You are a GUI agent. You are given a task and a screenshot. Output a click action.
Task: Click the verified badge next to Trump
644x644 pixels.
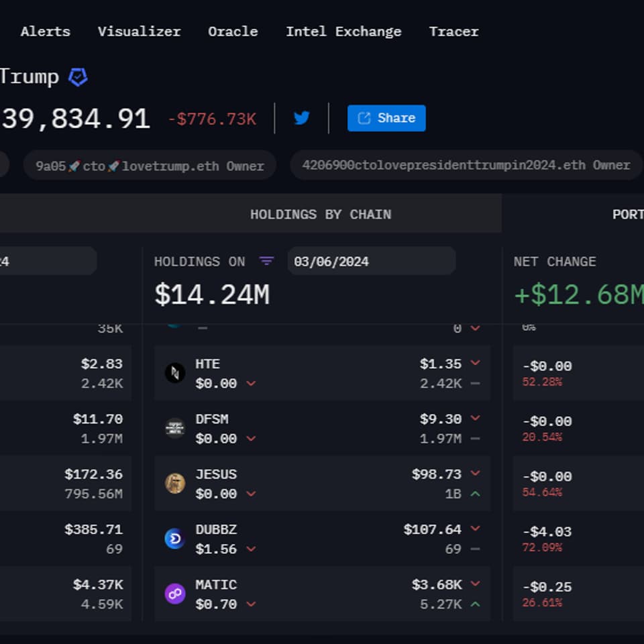point(78,77)
